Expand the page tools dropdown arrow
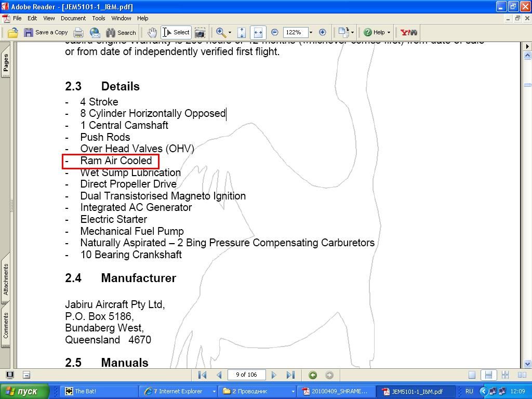532x399 pixels. [x=353, y=33]
